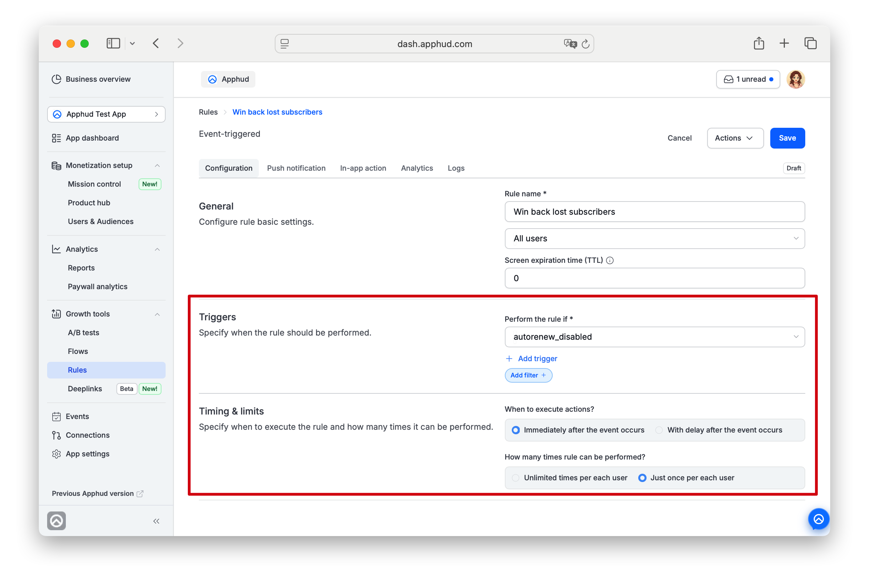This screenshot has height=588, width=869.
Task: Open Product hub in sidebar
Action: 89,203
